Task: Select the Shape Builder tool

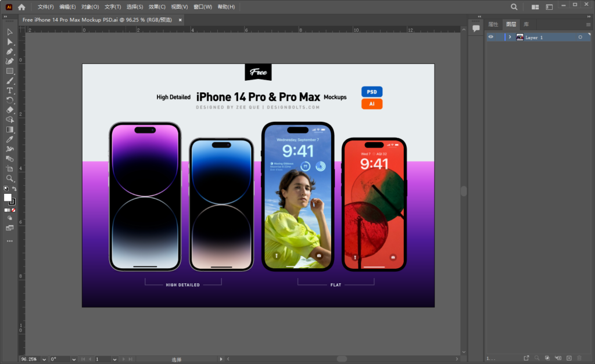Action: click(10, 120)
